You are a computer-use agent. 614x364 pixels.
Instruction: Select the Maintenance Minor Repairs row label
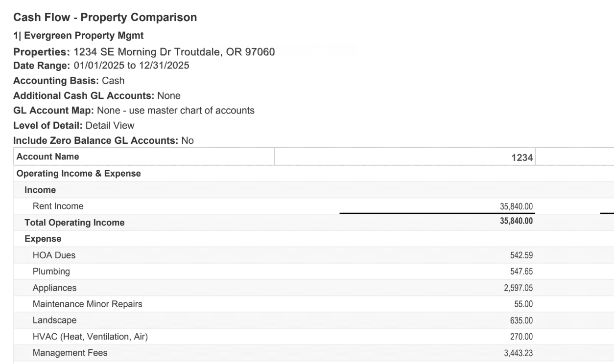click(x=87, y=304)
